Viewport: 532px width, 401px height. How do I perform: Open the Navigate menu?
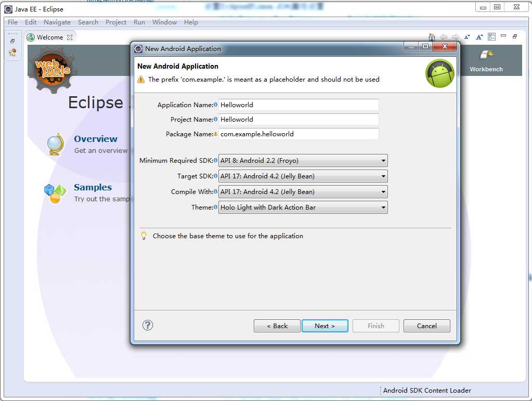pos(57,22)
